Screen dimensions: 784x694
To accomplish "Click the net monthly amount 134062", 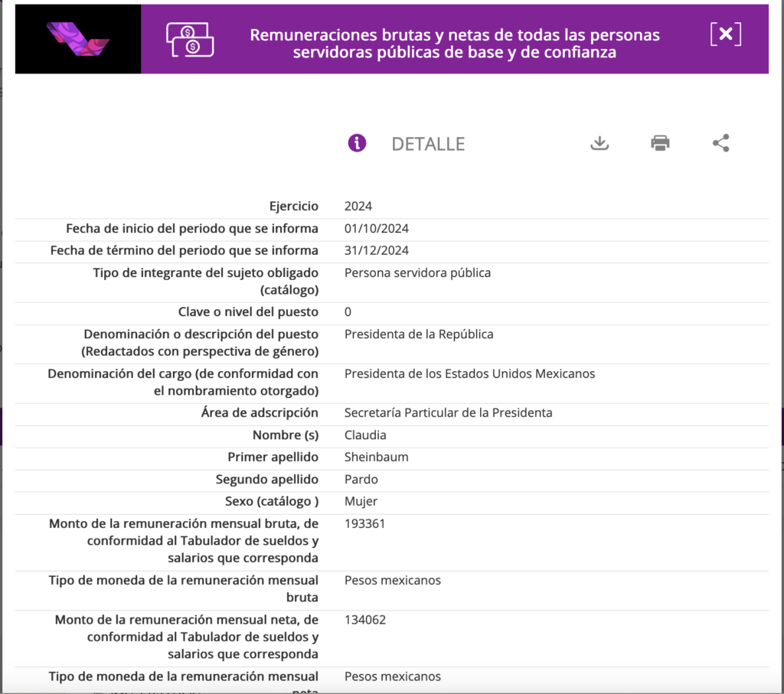I will [x=364, y=619].
